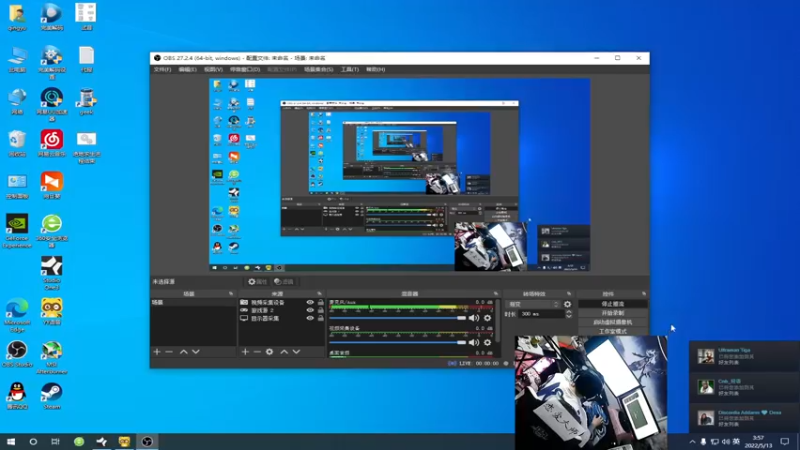Open QQ penguin desktop icon
Screen dimensions: 800x450
(17, 396)
